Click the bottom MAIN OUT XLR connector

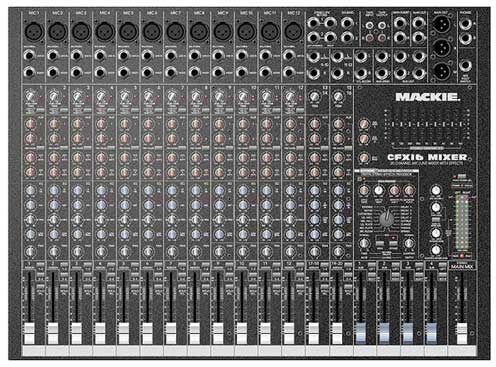point(441,71)
